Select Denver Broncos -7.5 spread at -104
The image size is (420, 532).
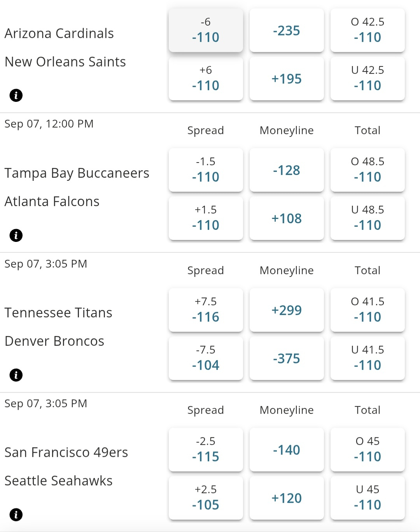206,358
